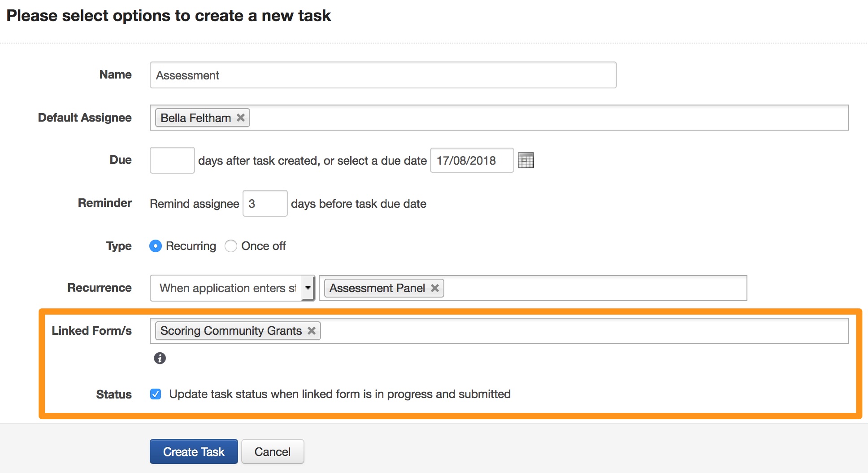Click empty space in Linked Form/s field
Viewport: 868px width, 473px height.
pos(583,331)
